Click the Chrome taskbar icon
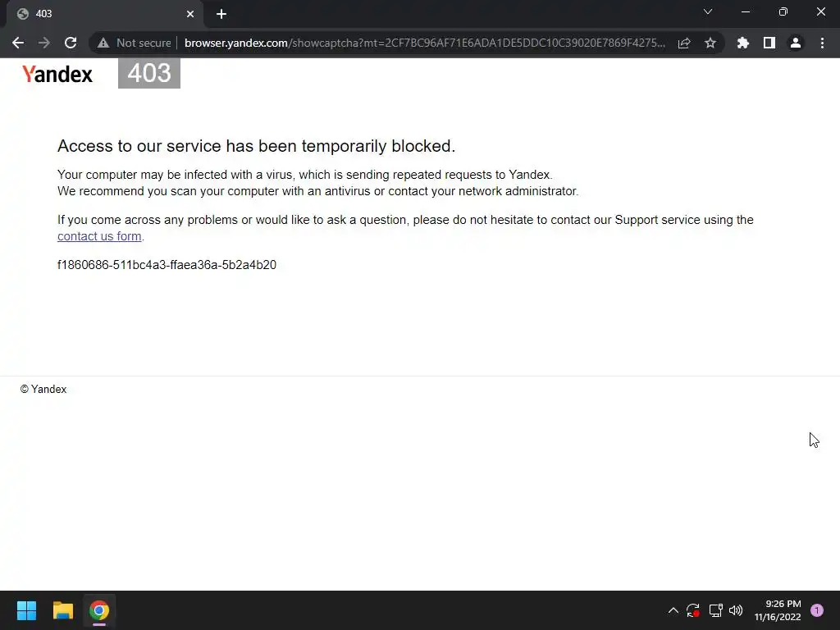Viewport: 840px width, 630px height. point(99,610)
